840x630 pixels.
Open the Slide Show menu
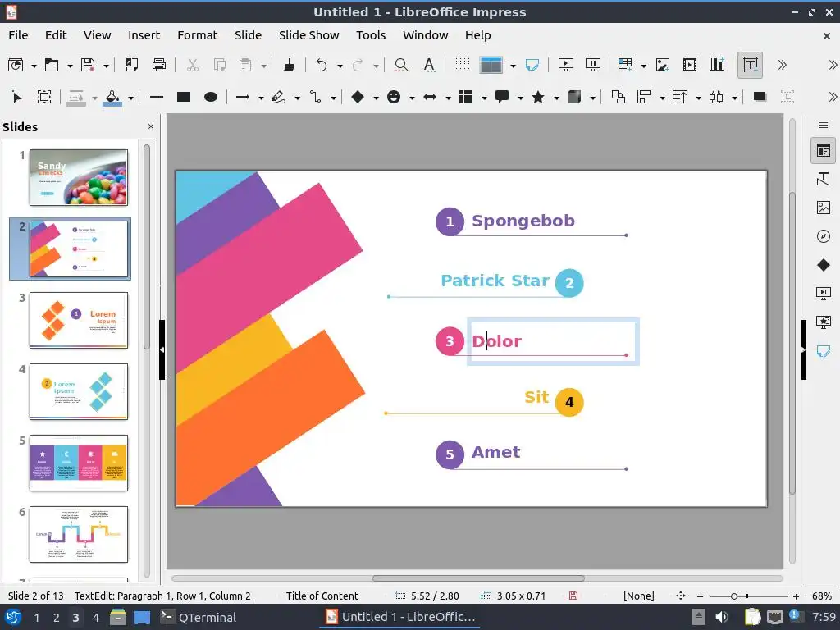click(x=308, y=35)
